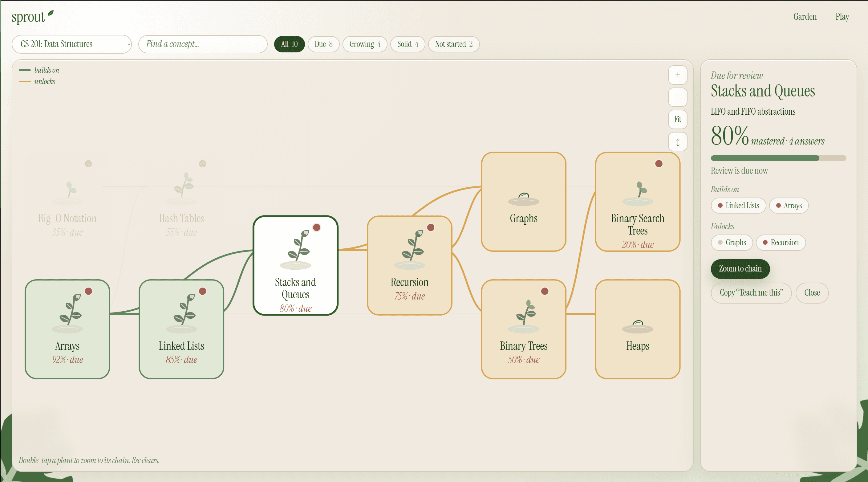Select the Binary Search Trees plant card
868x482 pixels.
coord(638,202)
